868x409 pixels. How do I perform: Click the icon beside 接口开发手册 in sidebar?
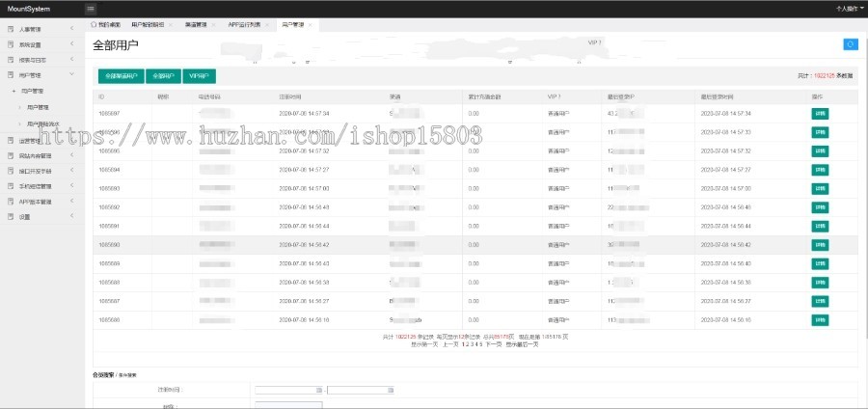pyautogui.click(x=11, y=171)
